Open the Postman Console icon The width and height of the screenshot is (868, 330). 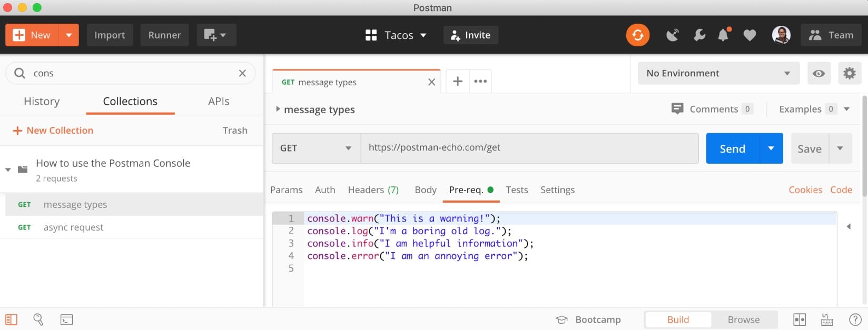pos(67,319)
